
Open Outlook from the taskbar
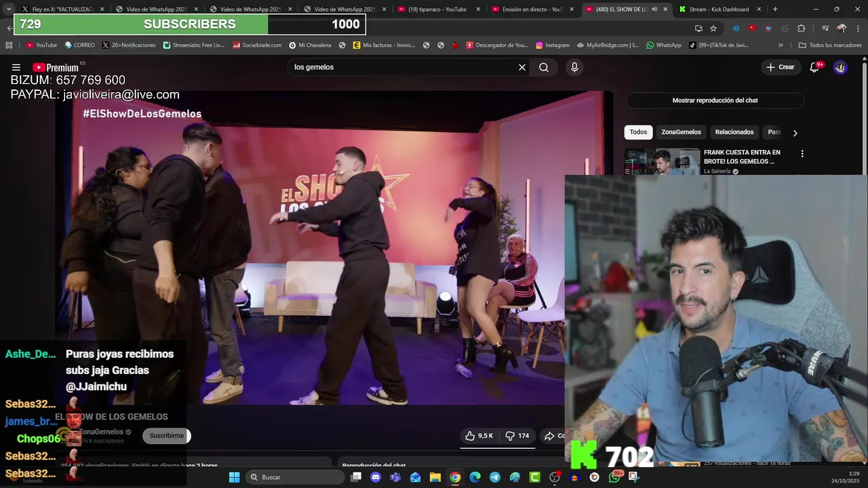[415, 477]
